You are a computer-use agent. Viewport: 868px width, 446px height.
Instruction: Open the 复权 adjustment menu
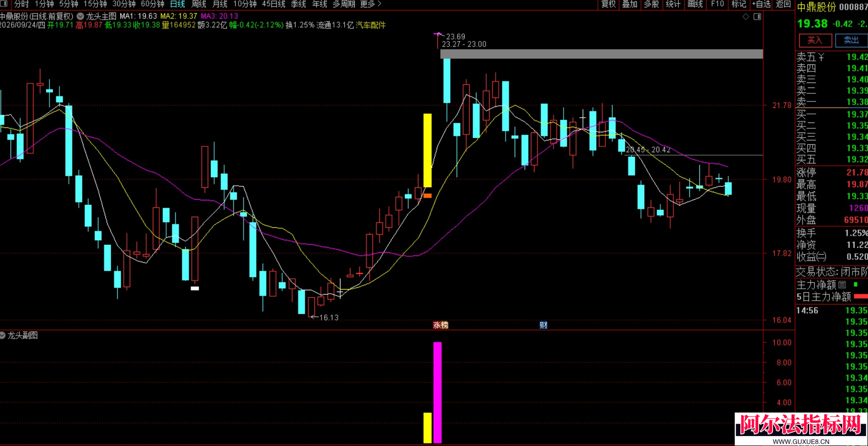(608, 4)
